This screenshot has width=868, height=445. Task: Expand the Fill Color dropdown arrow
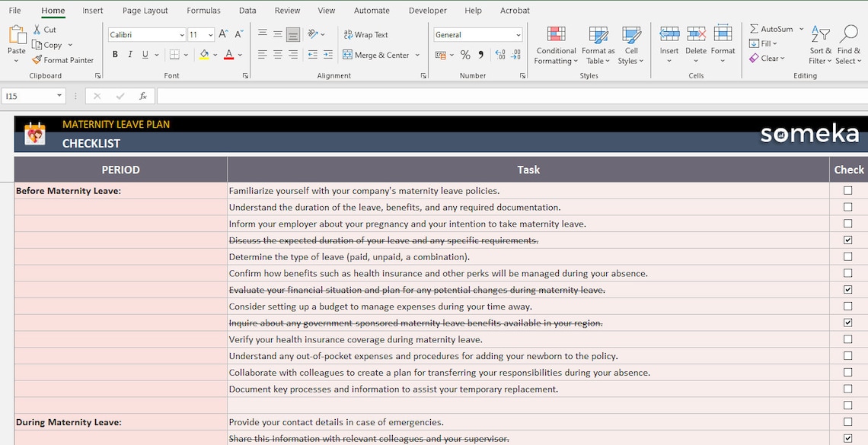click(x=215, y=54)
